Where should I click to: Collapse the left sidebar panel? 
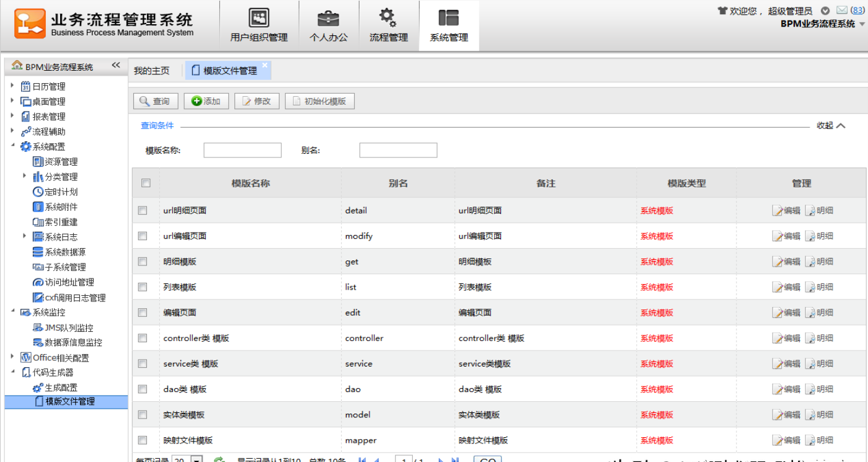(x=116, y=65)
